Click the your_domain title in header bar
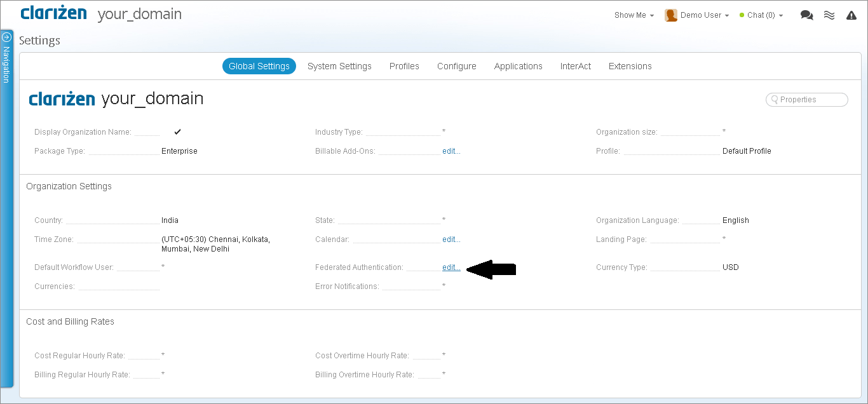The height and width of the screenshot is (404, 868). coord(139,14)
